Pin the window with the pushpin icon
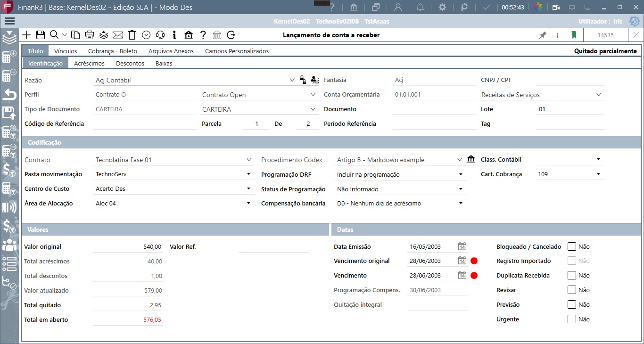Viewport: 644px width, 344px height. click(x=543, y=35)
